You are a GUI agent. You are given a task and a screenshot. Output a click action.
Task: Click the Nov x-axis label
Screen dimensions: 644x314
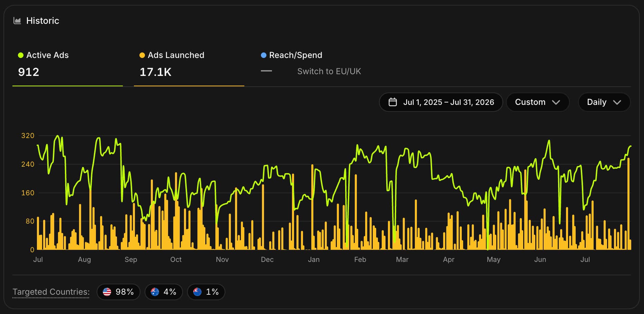point(222,259)
